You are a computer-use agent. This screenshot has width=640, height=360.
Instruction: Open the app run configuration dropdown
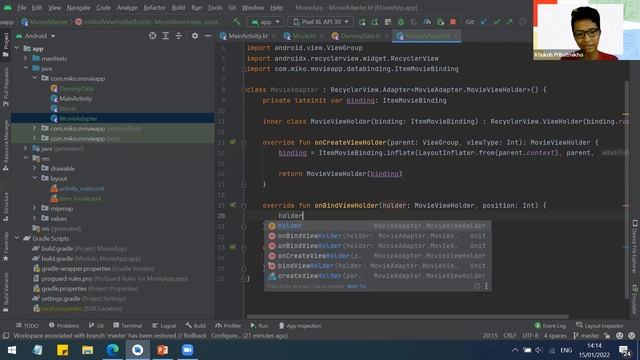pyautogui.click(x=266, y=22)
